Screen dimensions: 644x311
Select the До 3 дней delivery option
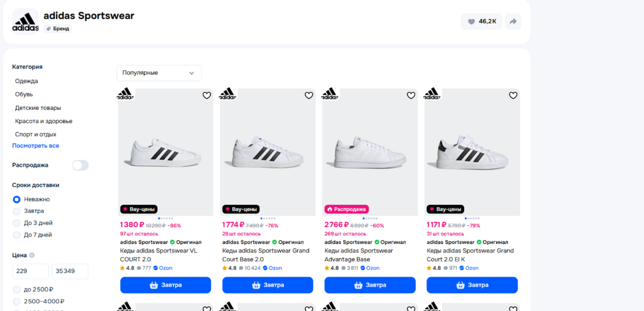coord(17,223)
